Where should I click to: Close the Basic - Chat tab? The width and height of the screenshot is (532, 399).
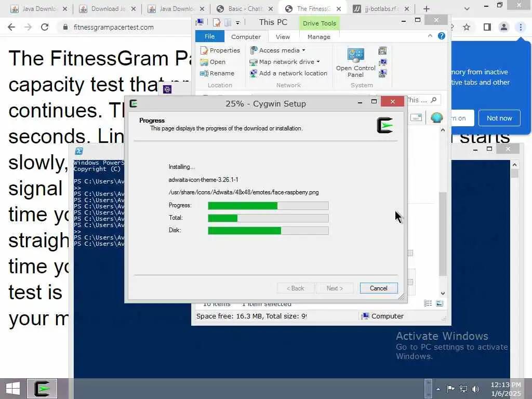(270, 9)
